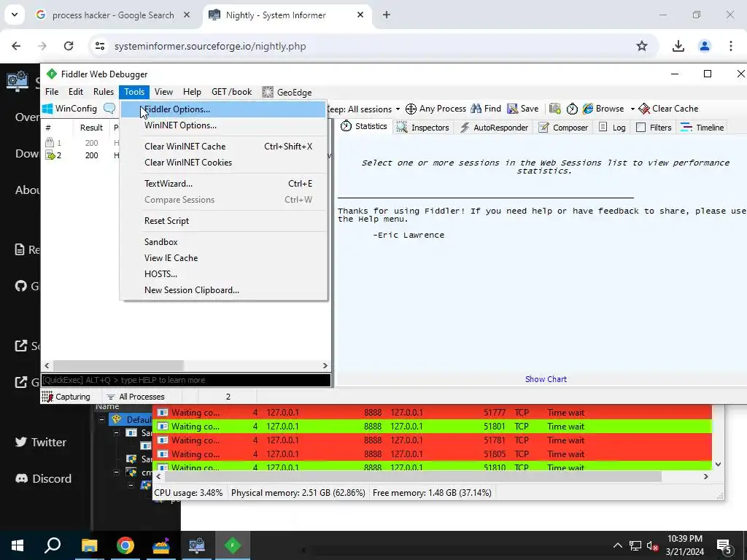This screenshot has height=560, width=747.
Task: Open the Browse dropdown arrow
Action: click(632, 109)
